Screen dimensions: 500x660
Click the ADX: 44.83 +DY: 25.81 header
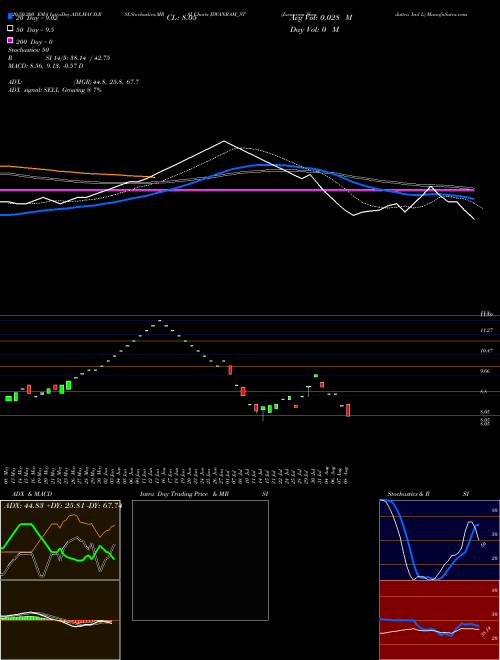[x=63, y=505]
